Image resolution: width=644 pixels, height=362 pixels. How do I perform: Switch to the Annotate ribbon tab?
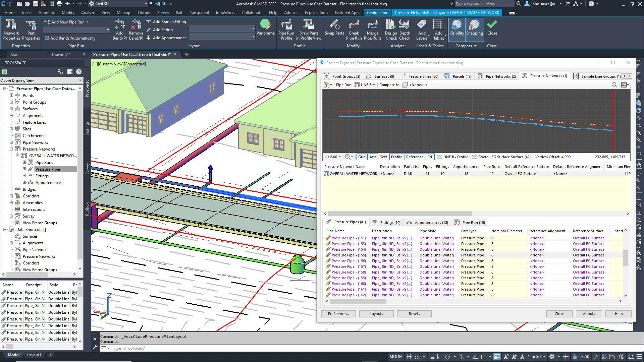point(47,13)
